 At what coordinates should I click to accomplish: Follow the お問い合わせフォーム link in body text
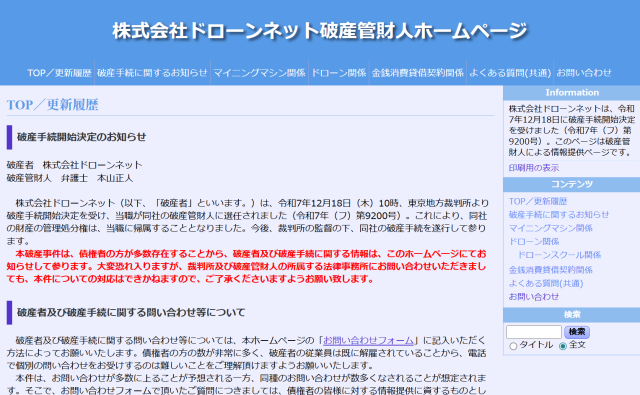tap(369, 340)
